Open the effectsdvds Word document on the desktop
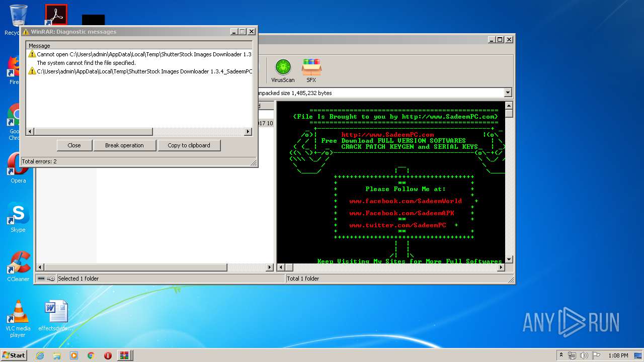 [55, 316]
